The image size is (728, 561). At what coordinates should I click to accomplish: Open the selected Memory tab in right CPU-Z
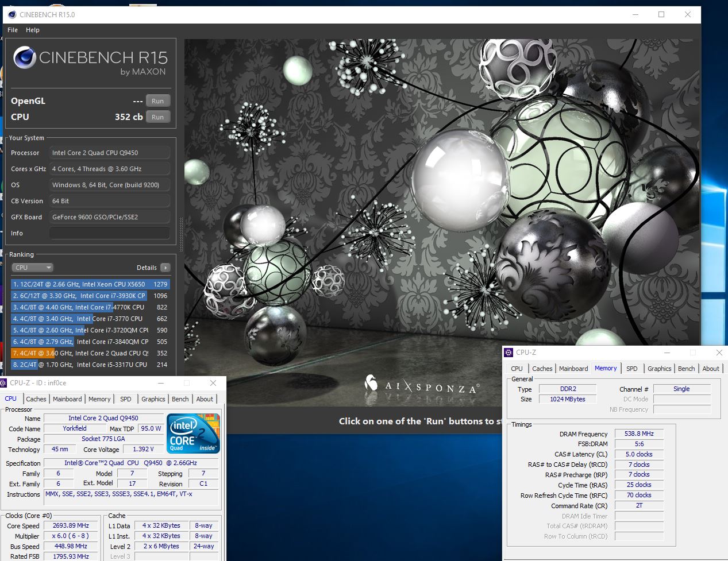coord(606,368)
